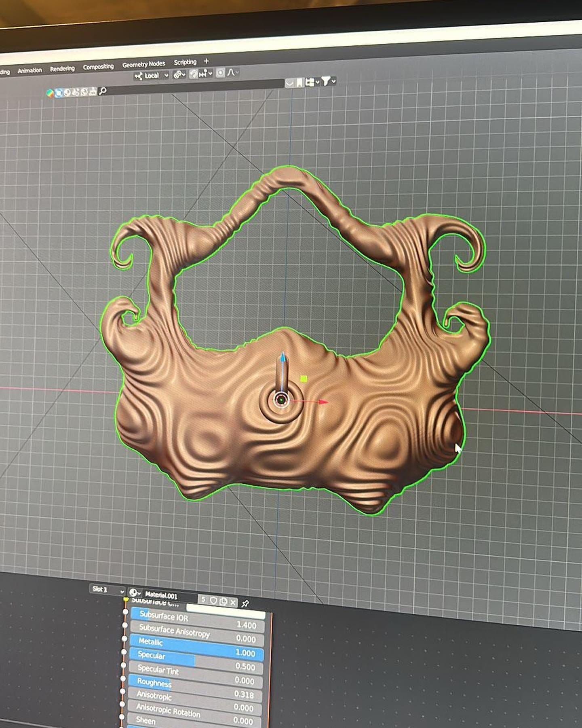Click the input socket beside Specular
The image size is (582, 728).
(x=124, y=652)
